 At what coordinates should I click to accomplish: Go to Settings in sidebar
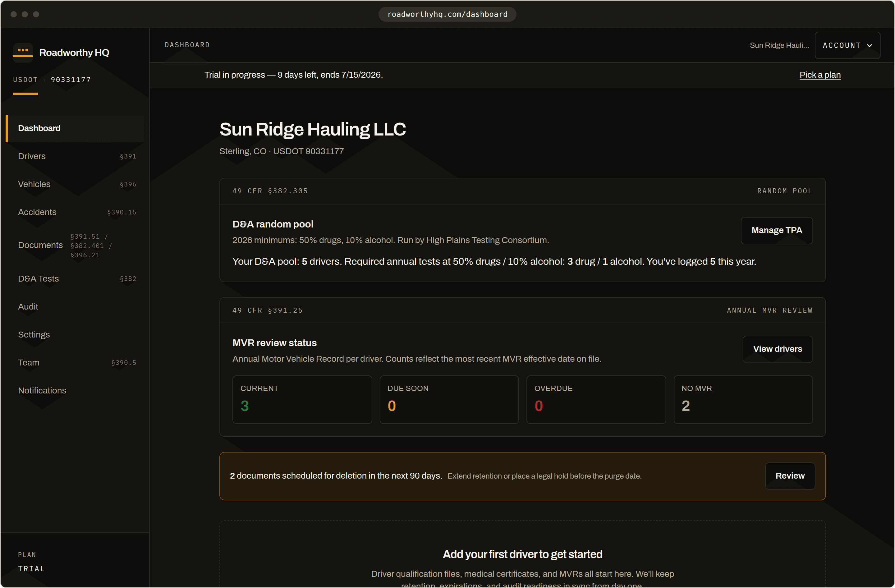tap(75, 335)
